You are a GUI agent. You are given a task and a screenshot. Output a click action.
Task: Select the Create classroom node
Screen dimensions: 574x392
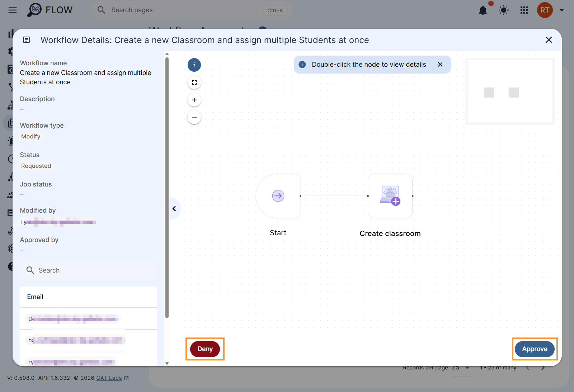click(x=390, y=196)
